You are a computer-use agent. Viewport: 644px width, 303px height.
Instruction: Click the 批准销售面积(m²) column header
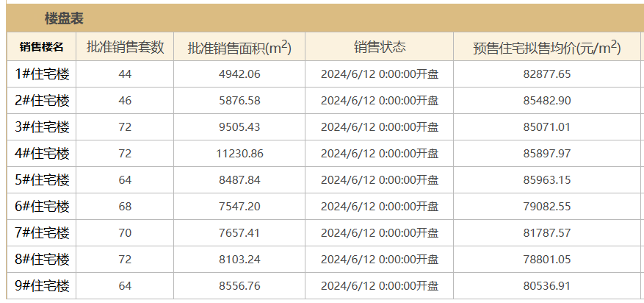239,47
